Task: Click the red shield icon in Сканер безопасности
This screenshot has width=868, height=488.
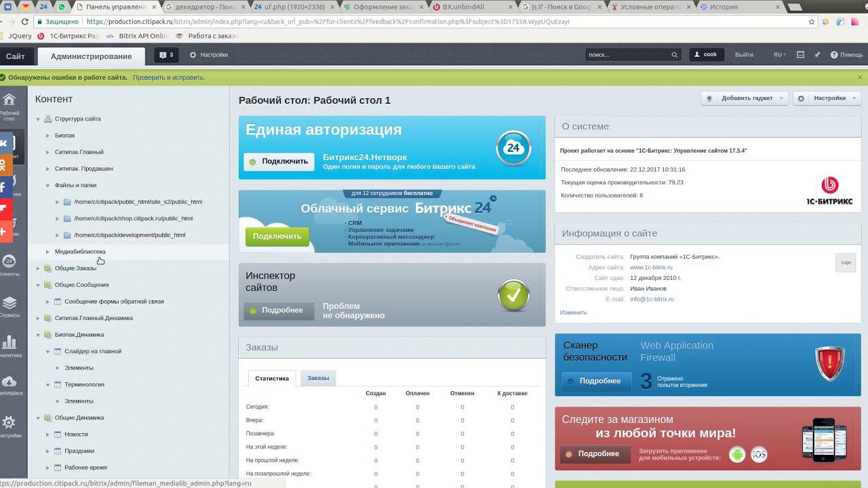Action: [x=829, y=364]
